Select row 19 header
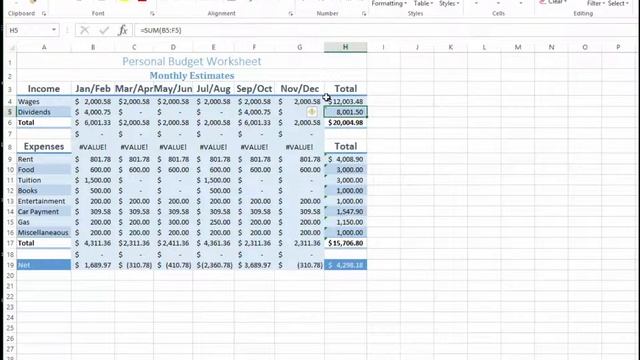The height and width of the screenshot is (360, 640). click(x=10, y=265)
